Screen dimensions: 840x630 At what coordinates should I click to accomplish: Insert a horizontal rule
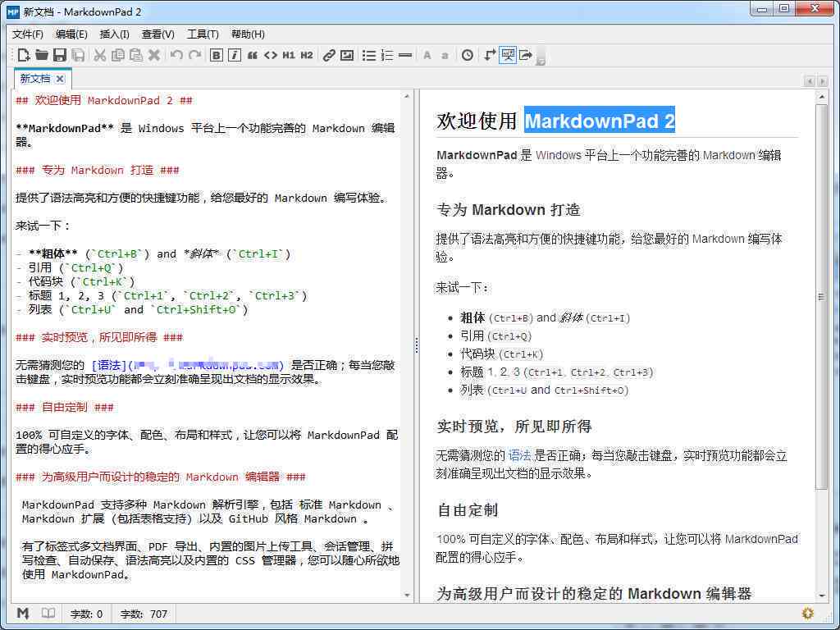(x=405, y=55)
